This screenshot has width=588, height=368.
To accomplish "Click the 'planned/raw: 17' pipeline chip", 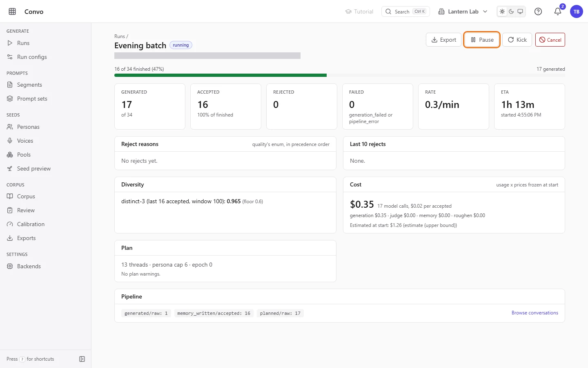I will coord(280,313).
